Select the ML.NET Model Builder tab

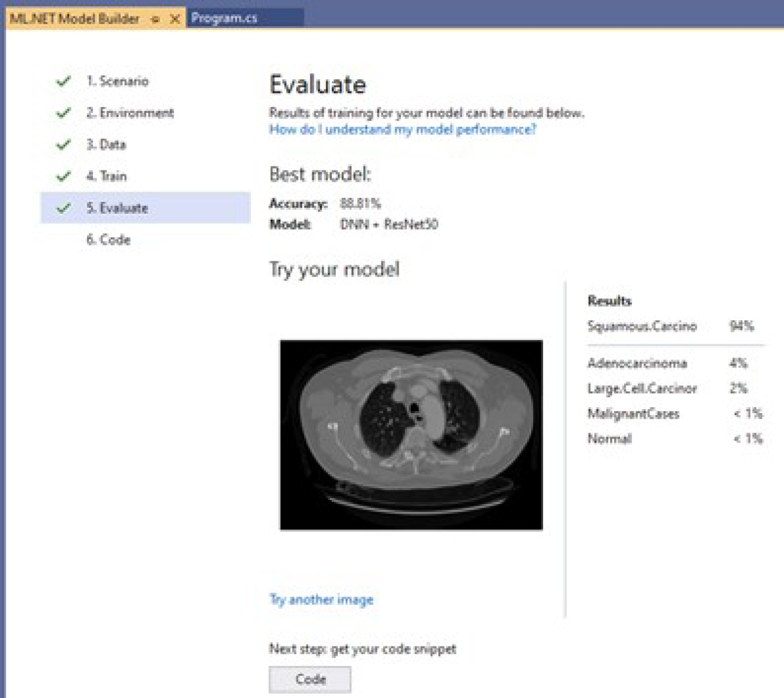pos(74,19)
